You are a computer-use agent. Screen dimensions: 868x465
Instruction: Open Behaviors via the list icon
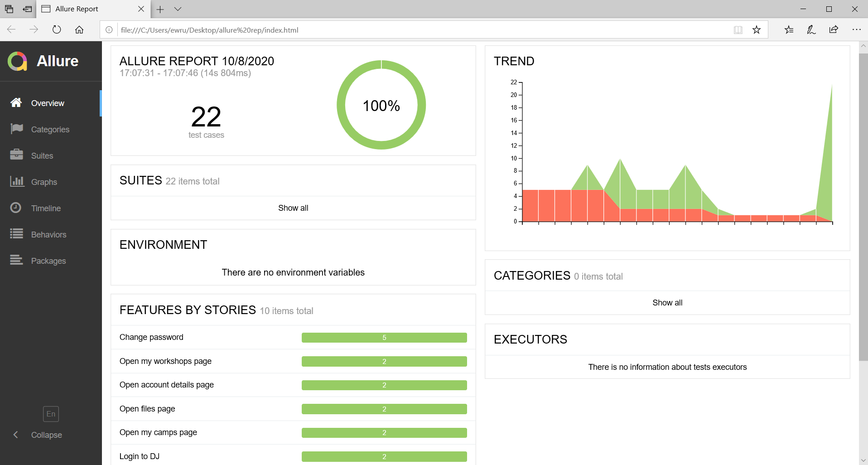pos(17,234)
